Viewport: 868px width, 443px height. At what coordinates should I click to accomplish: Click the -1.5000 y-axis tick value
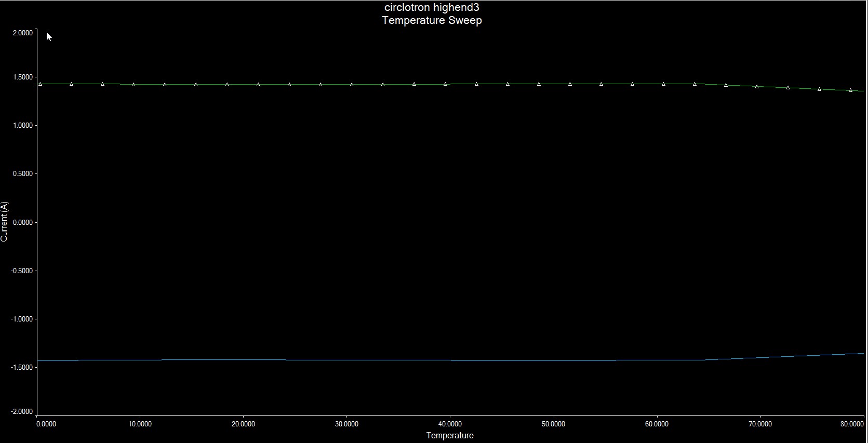[21, 367]
